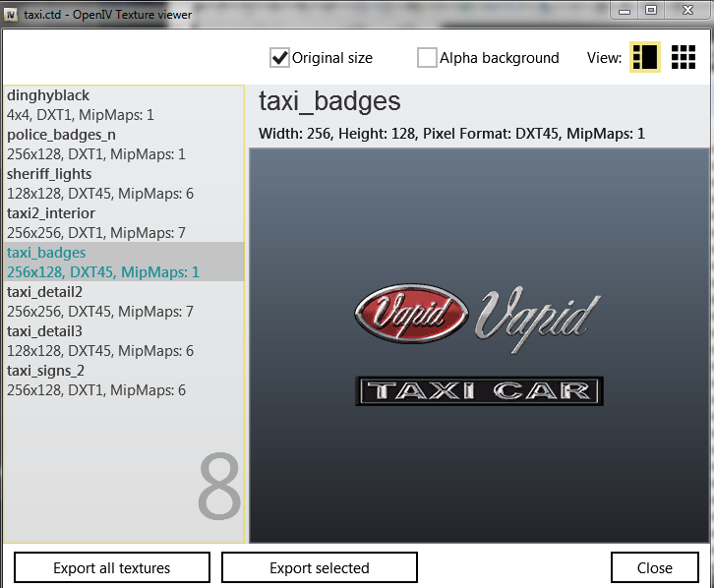
Task: Click the 'View:' label
Action: point(604,58)
